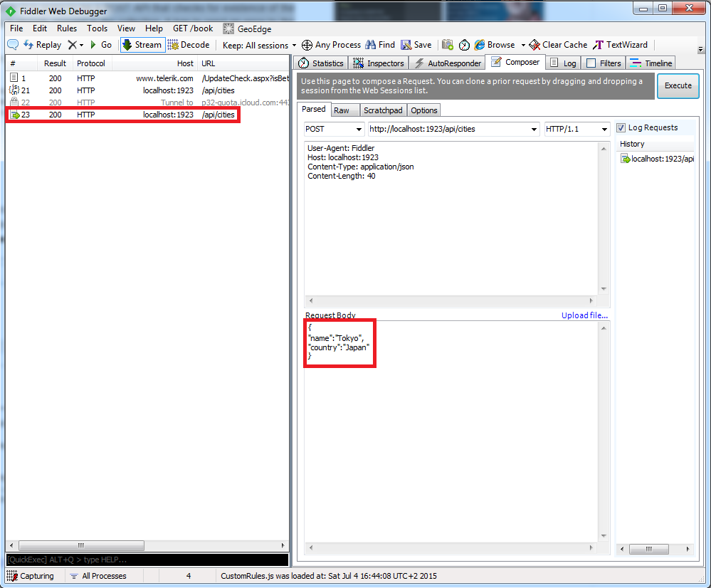The height and width of the screenshot is (588, 711).
Task: Launch Browse with Internet Explorer icon
Action: (495, 44)
